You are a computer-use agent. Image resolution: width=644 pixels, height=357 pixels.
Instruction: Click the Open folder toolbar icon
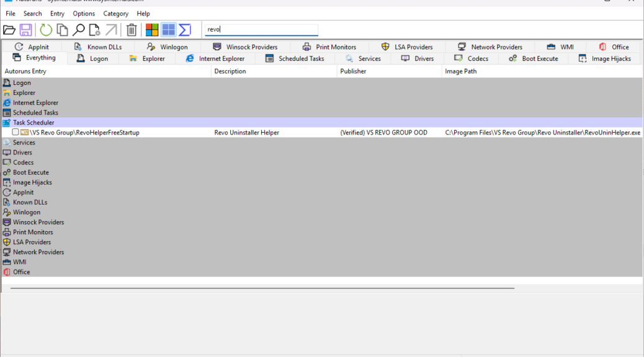coord(9,30)
